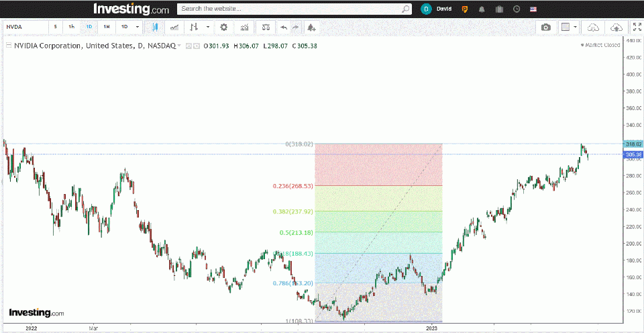Screen dimensions: 644x333
Task: Open notifications bell in header
Action: tap(482, 9)
